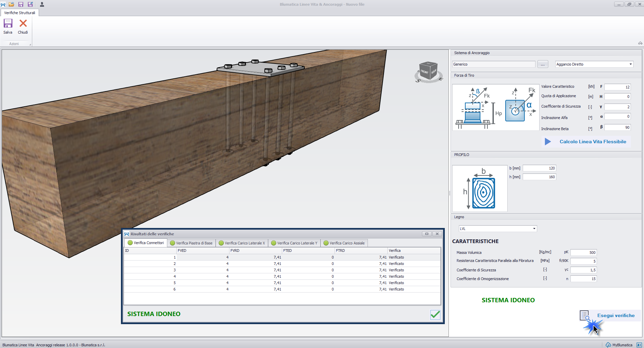644x348 pixels.
Task: Click the Massa Volumica value field
Action: tap(583, 253)
